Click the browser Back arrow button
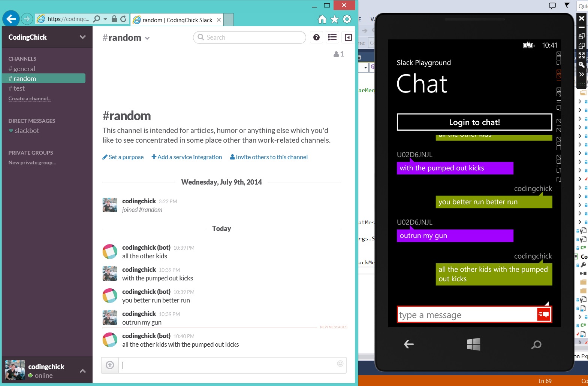 point(11,18)
